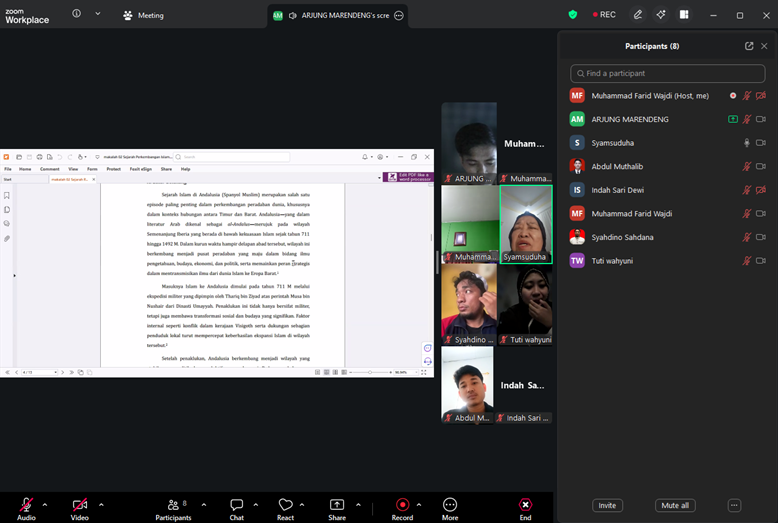778x523 pixels.
Task: Select Syahdino's video thumbnail
Action: coord(469,305)
